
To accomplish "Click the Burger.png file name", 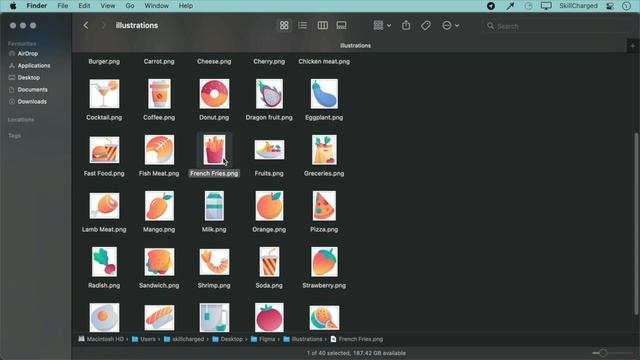I will [104, 62].
